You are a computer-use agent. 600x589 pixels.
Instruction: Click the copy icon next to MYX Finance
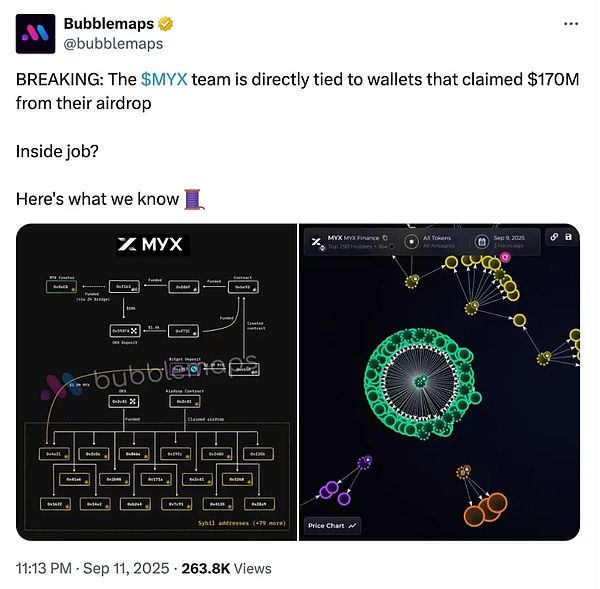(x=385, y=238)
